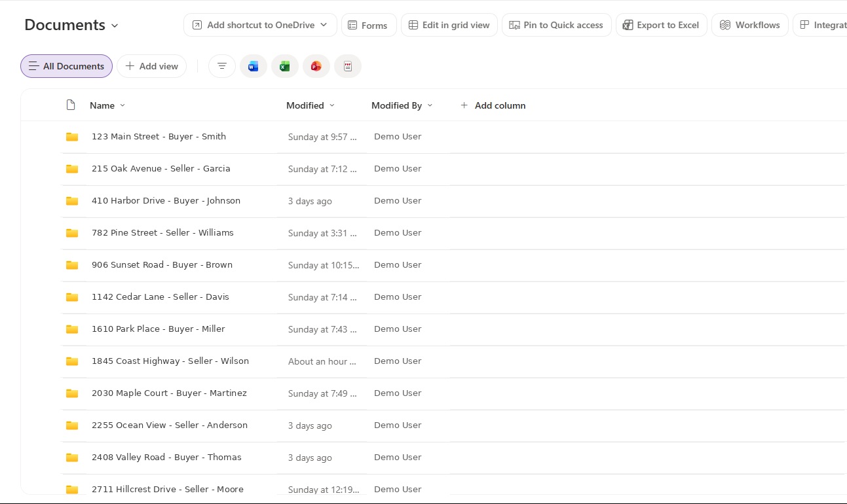Viewport: 847px width, 504px height.
Task: Click the file type column header icon
Action: [x=71, y=105]
